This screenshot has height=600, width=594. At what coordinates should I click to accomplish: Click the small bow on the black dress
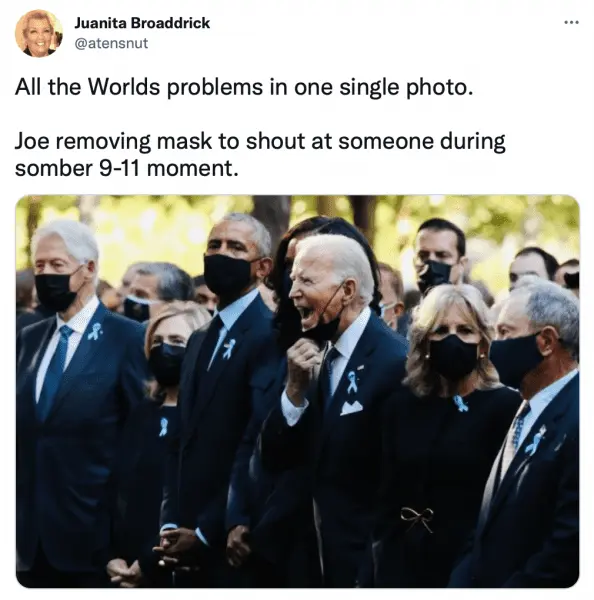pyautogui.click(x=417, y=519)
